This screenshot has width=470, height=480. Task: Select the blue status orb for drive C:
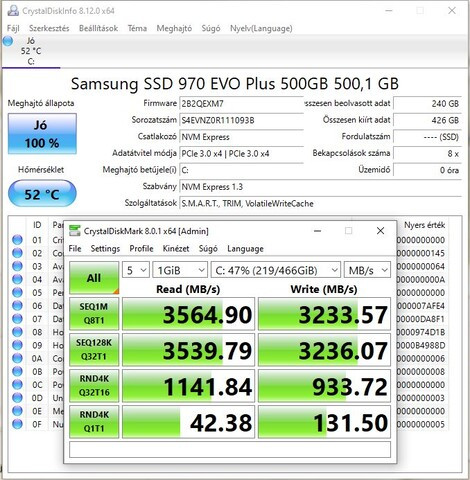(x=7, y=41)
